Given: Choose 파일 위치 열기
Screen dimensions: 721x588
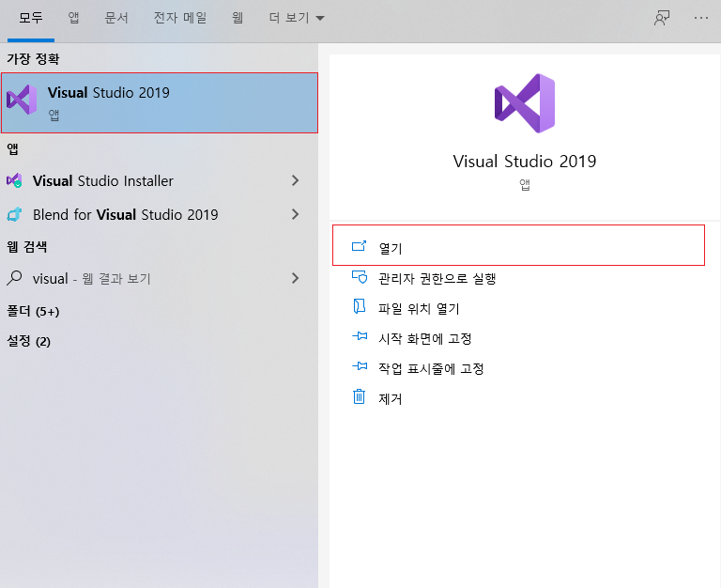Looking at the screenshot, I should [x=419, y=308].
